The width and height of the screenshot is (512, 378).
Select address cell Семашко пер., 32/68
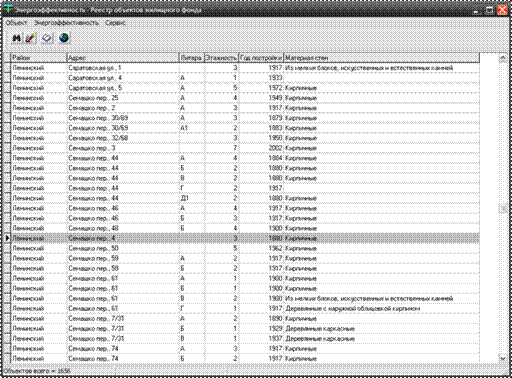coord(123,138)
